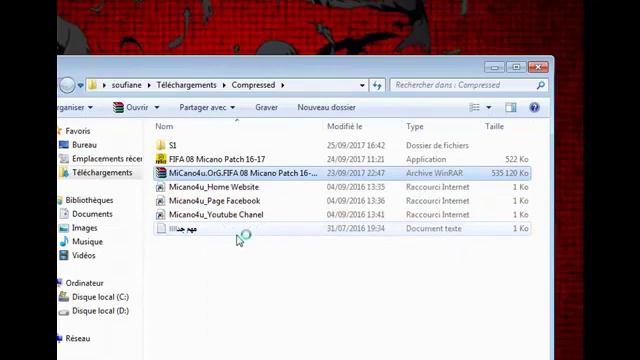
Task: Click the WinRAR icon on the Ouvrir button
Action: [x=118, y=107]
